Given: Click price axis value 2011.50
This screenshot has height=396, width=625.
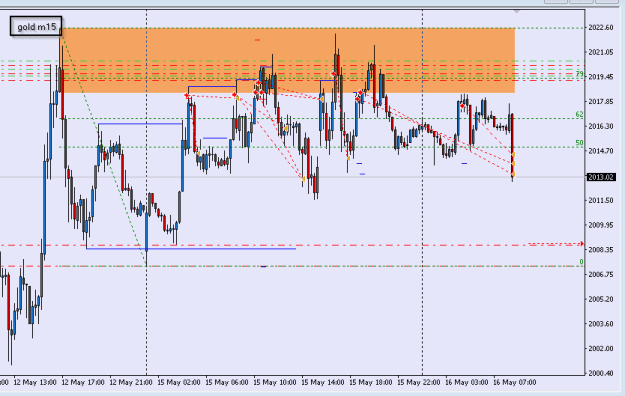Looking at the screenshot, I should point(601,200).
